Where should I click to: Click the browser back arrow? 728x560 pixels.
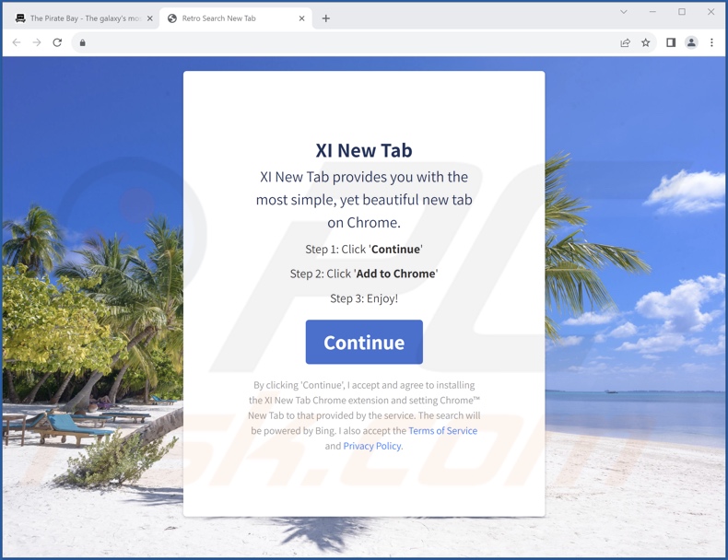click(x=17, y=42)
